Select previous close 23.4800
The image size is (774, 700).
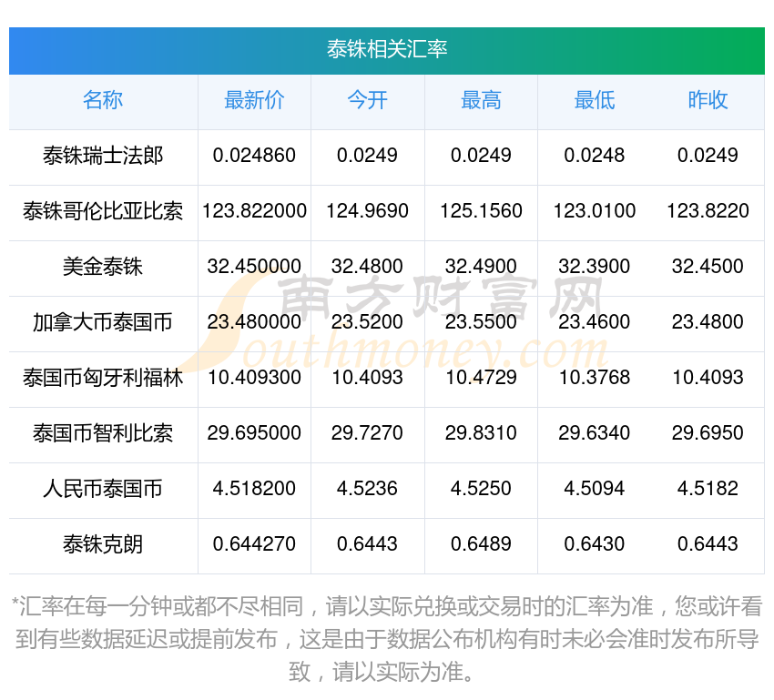click(x=708, y=322)
